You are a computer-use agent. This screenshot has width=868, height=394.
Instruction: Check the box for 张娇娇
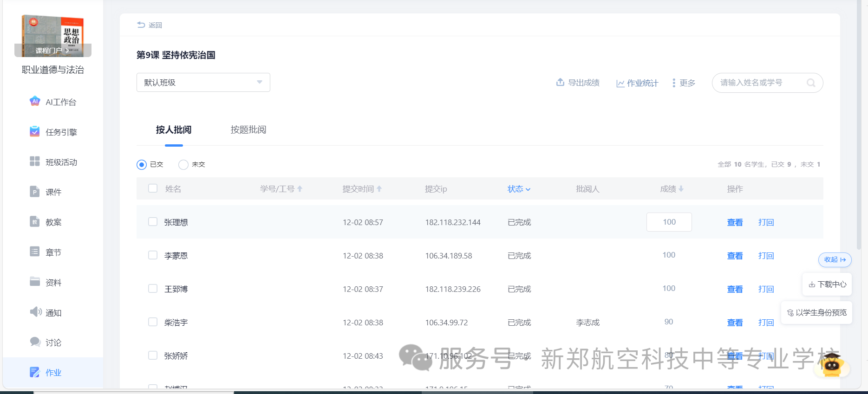pyautogui.click(x=153, y=355)
